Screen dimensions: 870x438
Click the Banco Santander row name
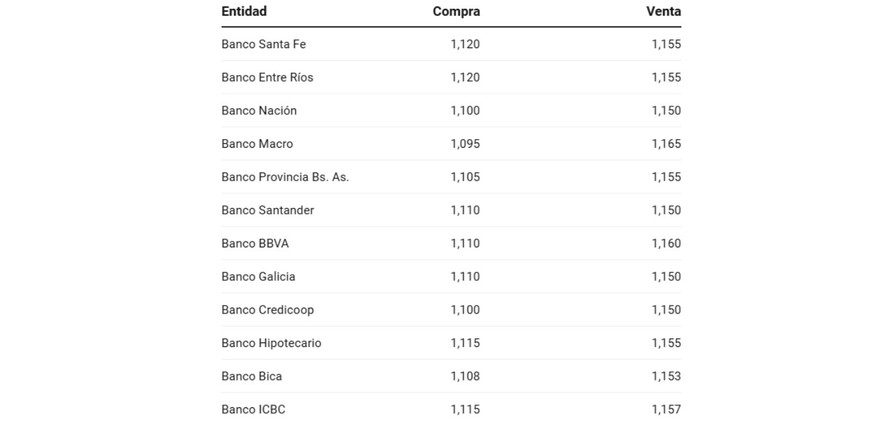(268, 210)
